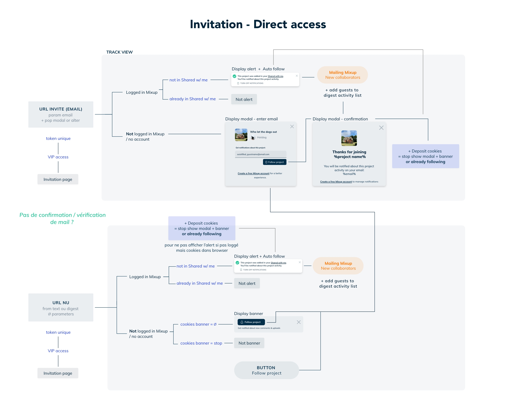Click 'Get notified about new comments & uploads'

259,328
